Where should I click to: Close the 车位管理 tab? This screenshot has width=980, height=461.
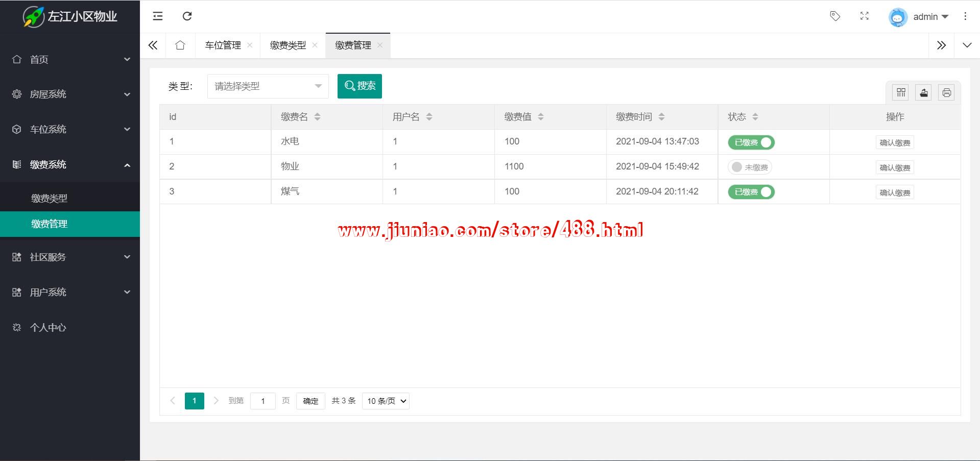point(250,45)
